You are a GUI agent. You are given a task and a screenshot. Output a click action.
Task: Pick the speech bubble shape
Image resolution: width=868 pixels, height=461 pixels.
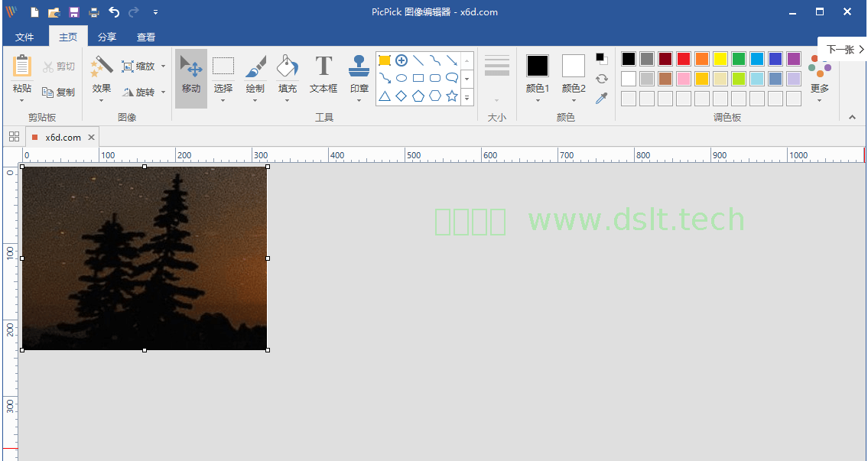point(452,78)
